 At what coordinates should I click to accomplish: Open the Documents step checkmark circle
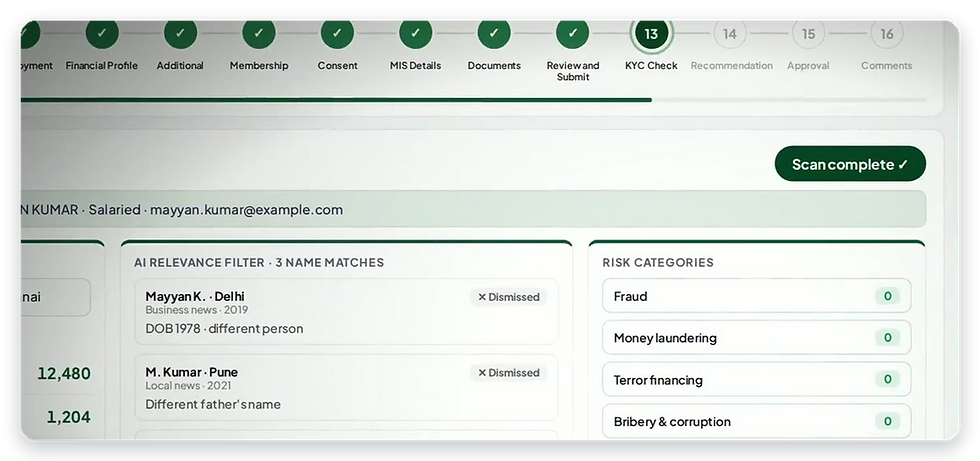pyautogui.click(x=494, y=33)
